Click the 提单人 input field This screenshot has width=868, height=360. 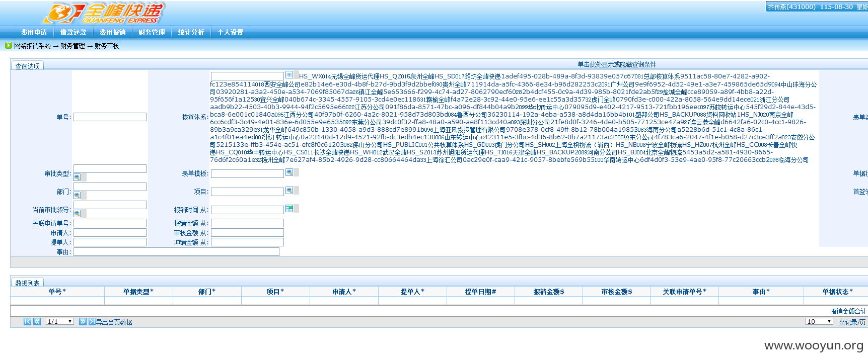click(110, 242)
